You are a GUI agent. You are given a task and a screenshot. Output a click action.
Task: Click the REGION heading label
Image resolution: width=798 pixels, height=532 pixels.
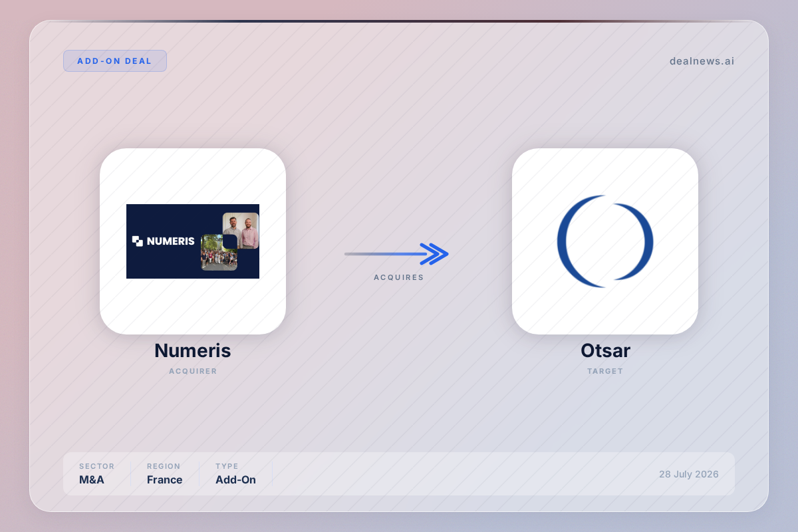164,466
